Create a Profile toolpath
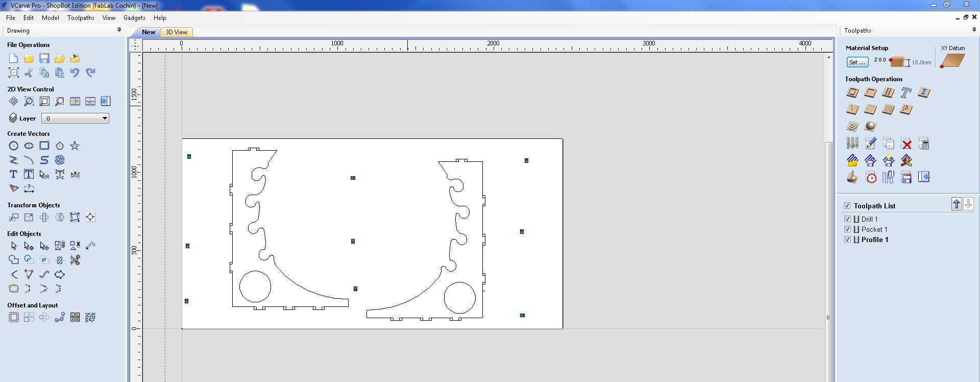This screenshot has width=980, height=382. (852, 93)
